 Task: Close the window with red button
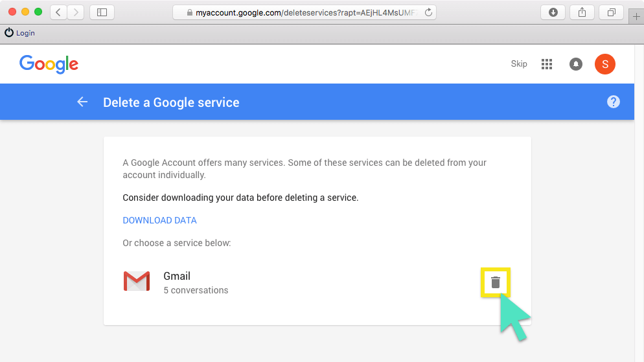point(12,12)
